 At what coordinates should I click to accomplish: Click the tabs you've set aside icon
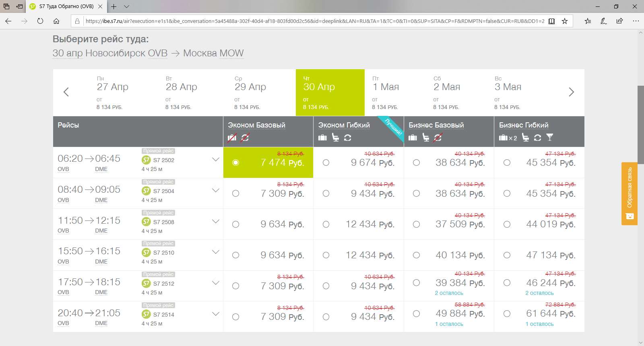6,6
